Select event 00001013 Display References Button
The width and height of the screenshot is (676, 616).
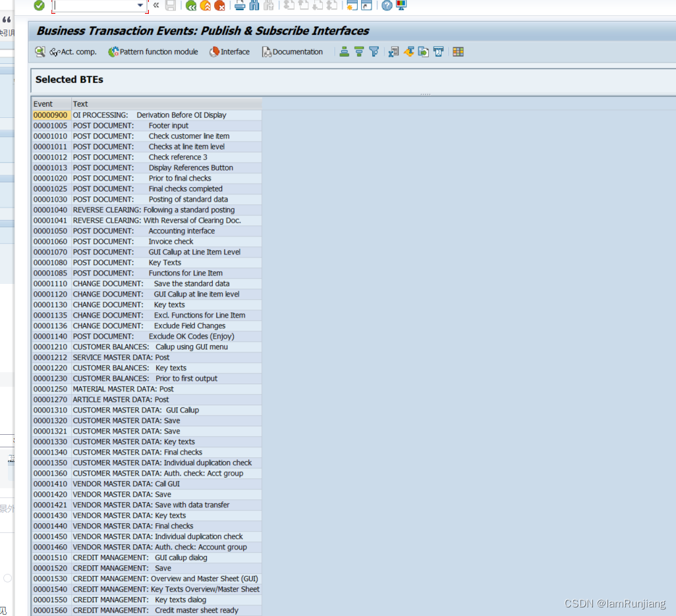point(146,168)
